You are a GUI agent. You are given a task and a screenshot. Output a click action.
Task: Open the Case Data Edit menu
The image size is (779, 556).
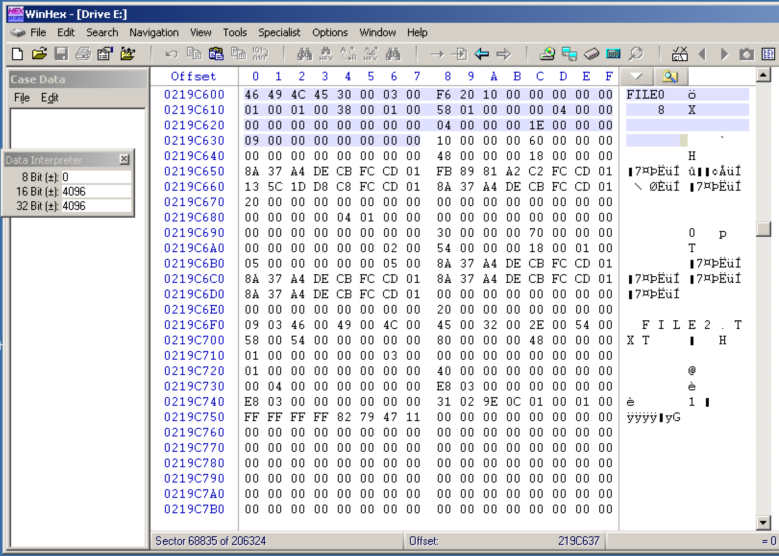point(50,98)
